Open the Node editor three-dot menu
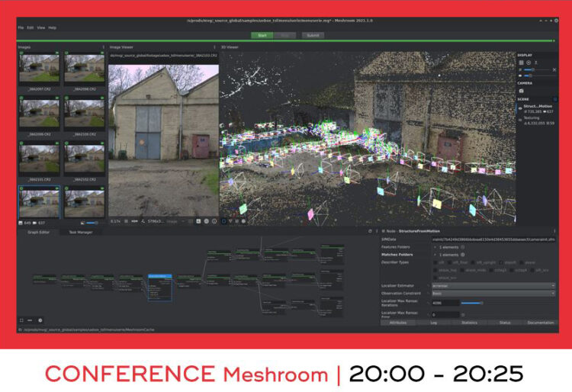The width and height of the screenshot is (572, 392). click(x=554, y=231)
